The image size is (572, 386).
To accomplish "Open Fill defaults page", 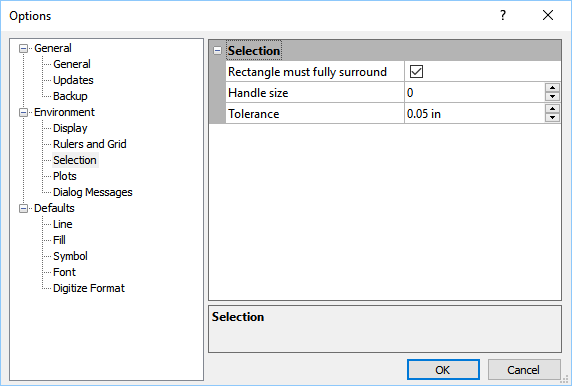I will click(x=59, y=240).
